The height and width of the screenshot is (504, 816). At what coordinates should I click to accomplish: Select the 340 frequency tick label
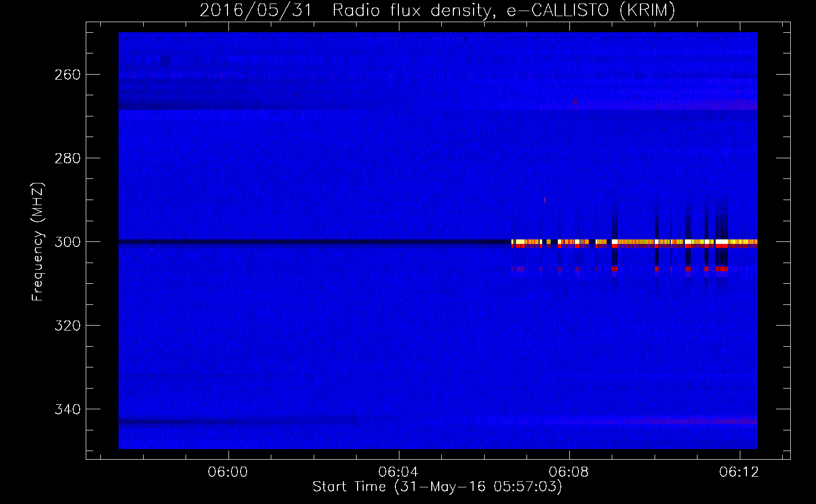tap(67, 409)
